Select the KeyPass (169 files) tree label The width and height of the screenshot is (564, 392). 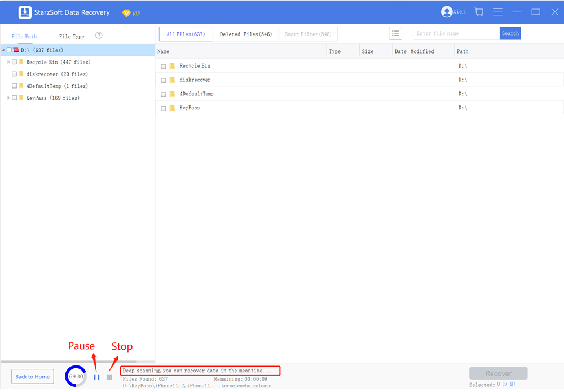click(x=52, y=98)
